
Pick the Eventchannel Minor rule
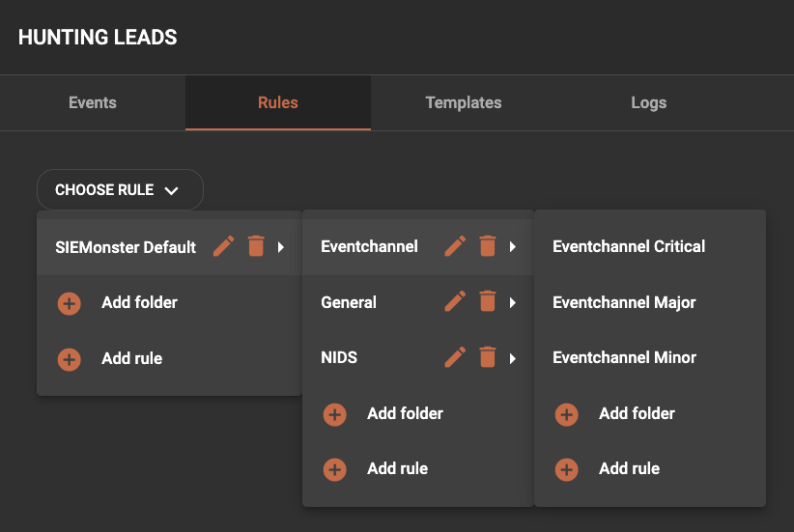[x=624, y=357]
